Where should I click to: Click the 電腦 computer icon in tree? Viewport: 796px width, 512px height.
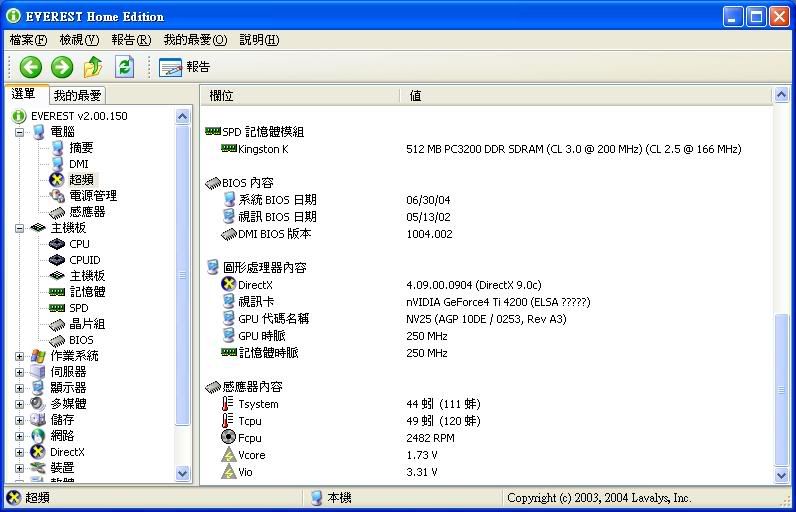click(x=39, y=132)
